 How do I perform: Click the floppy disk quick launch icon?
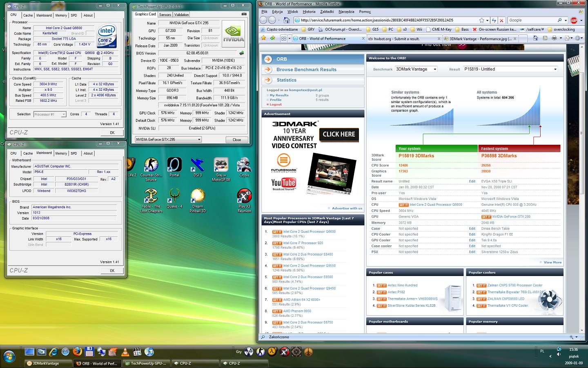pyautogui.click(x=89, y=352)
